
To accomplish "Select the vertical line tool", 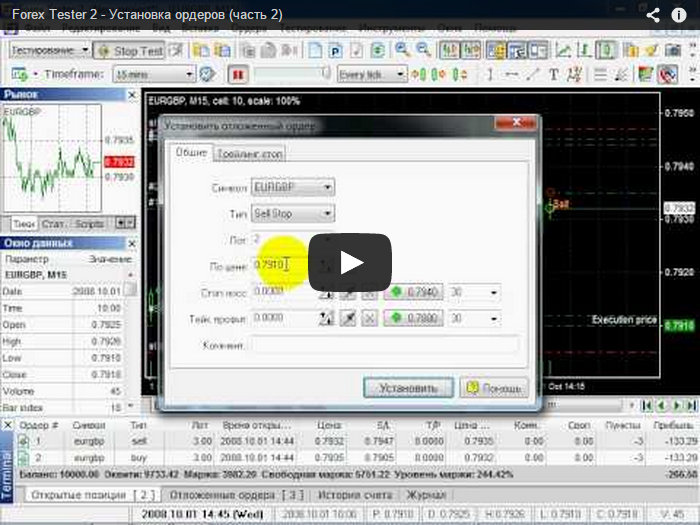I will pos(490,74).
